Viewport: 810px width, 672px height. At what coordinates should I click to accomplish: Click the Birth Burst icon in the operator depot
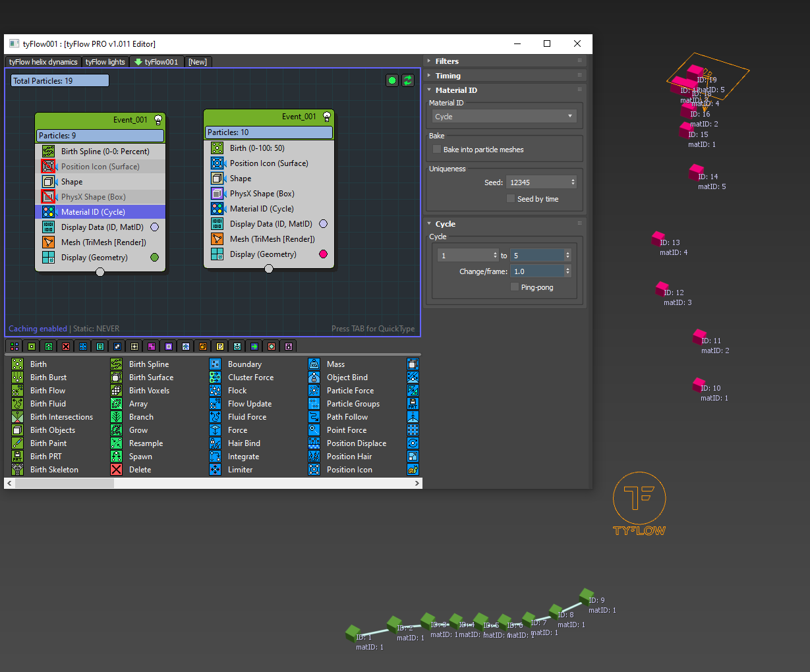click(x=18, y=378)
